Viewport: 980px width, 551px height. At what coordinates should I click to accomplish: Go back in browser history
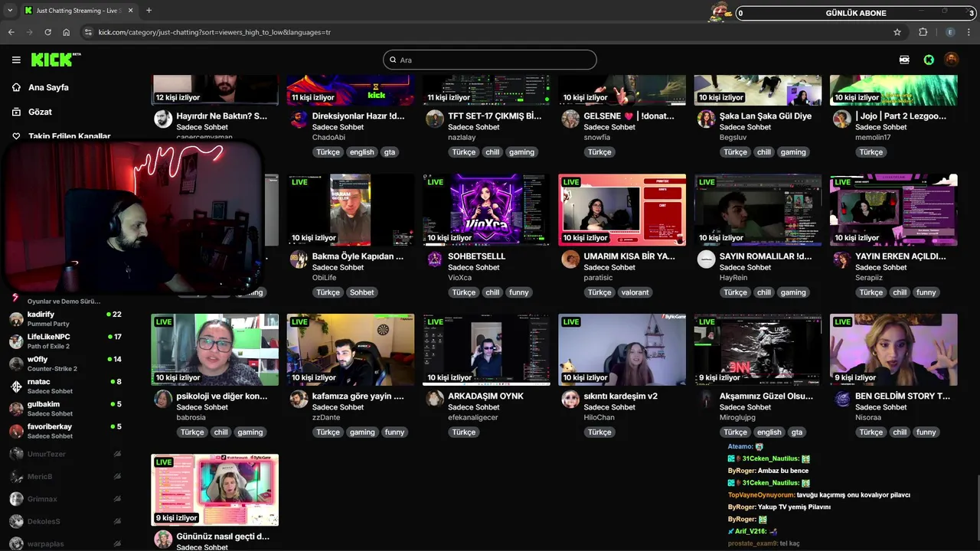11,32
